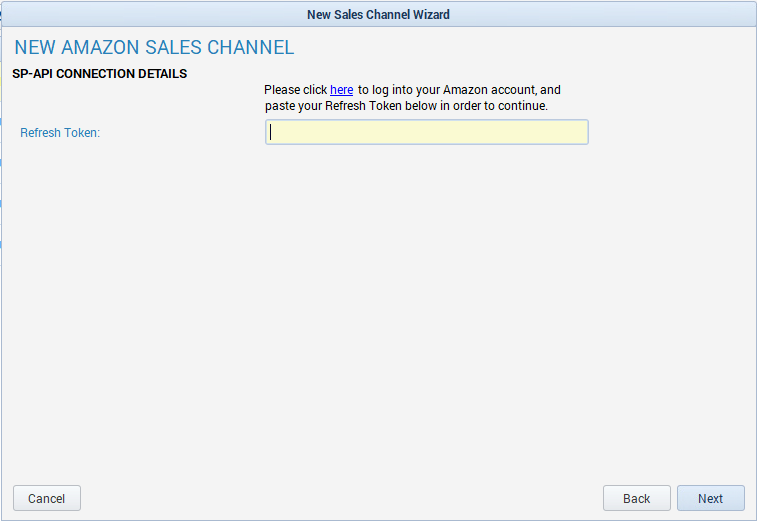This screenshot has height=521, width=757.
Task: Go Back to the previous wizard step
Action: pyautogui.click(x=636, y=498)
